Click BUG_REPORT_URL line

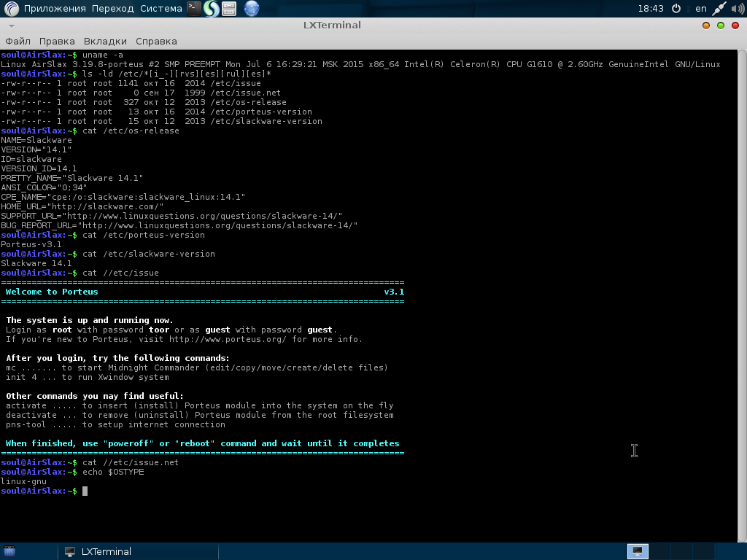(179, 225)
